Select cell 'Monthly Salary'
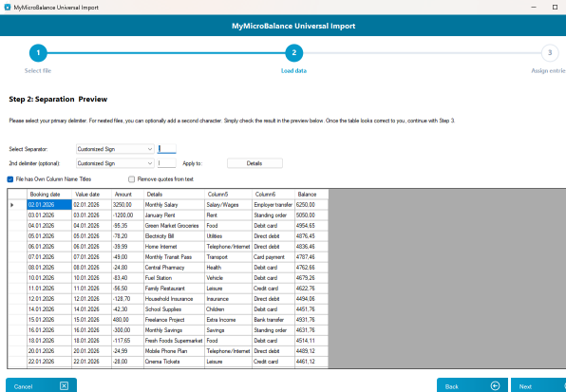The height and width of the screenshot is (392, 566). (x=174, y=205)
